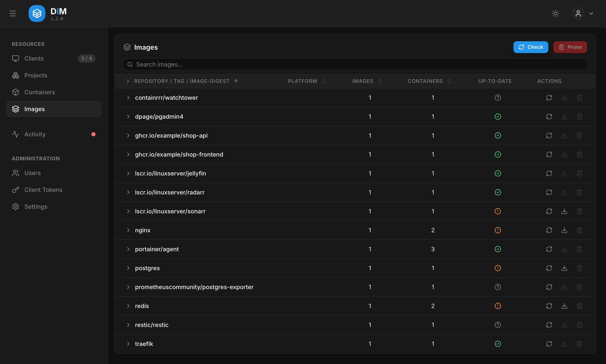Expand the traefik row
Screen dimensions: 606x364
pos(128,344)
